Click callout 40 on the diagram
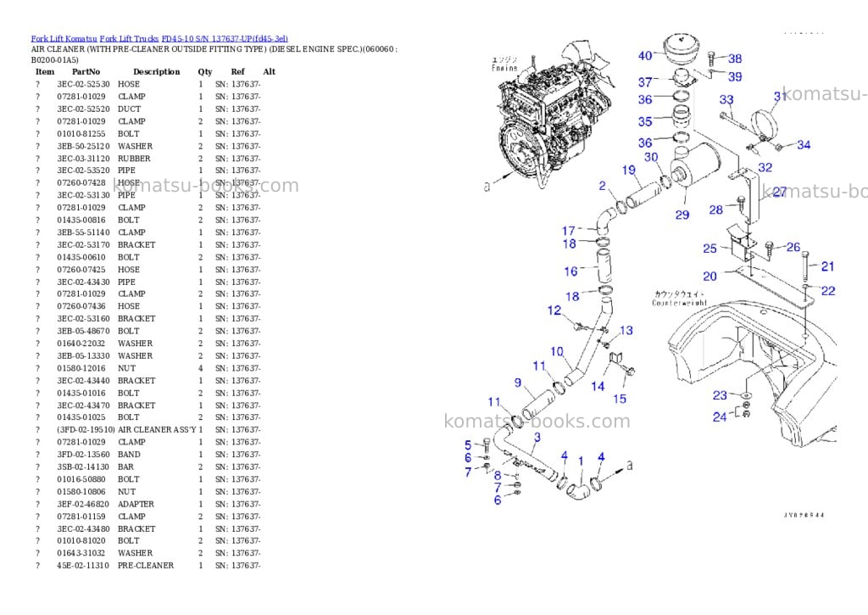868x615 pixels. coord(645,55)
